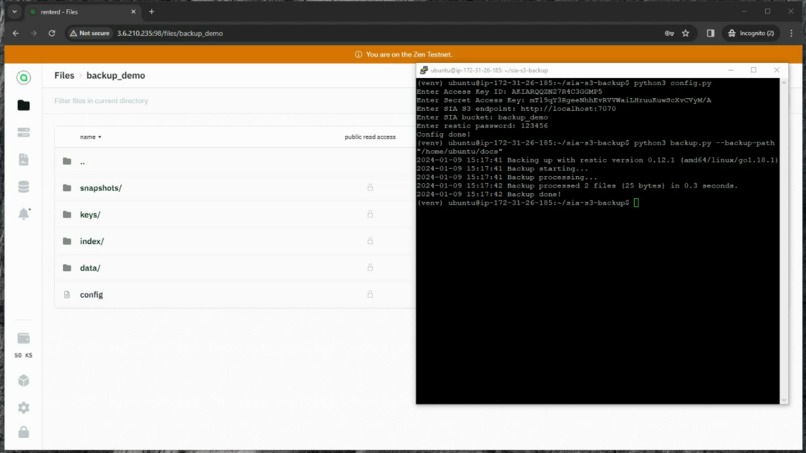This screenshot has height=453, width=806.
Task: Open alerts bell icon in sidebar
Action: [24, 214]
